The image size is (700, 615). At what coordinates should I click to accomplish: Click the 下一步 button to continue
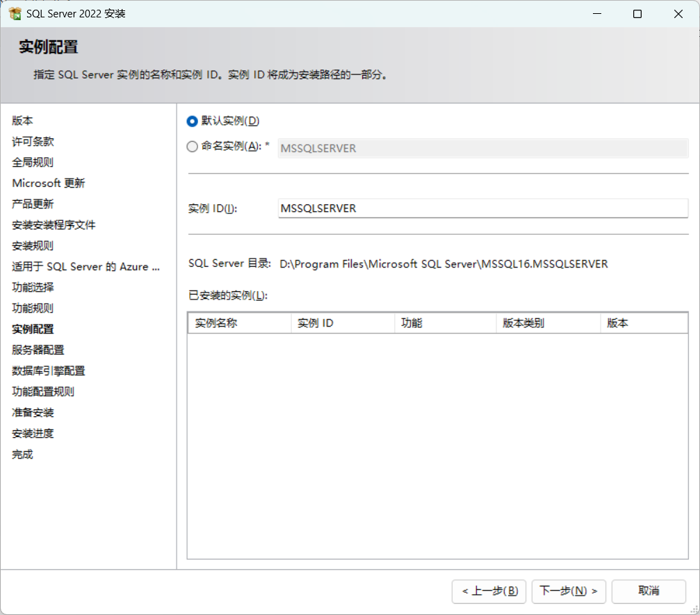click(x=569, y=591)
